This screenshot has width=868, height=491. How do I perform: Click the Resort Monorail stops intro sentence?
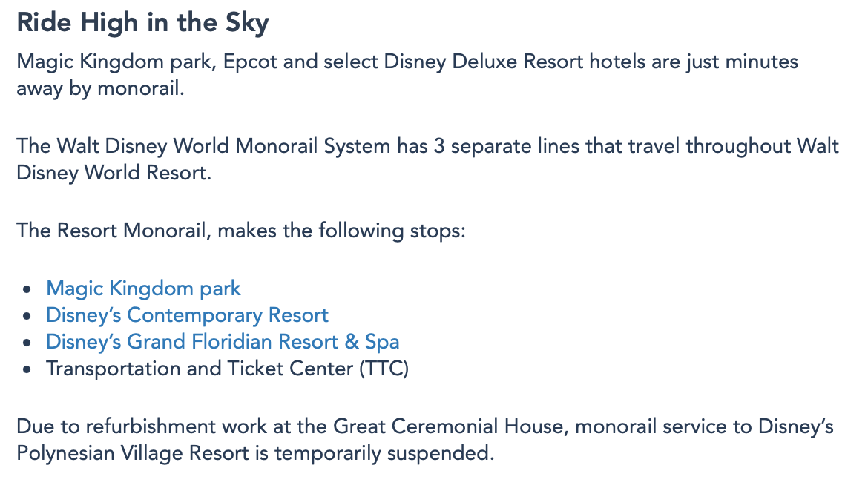coord(241,230)
